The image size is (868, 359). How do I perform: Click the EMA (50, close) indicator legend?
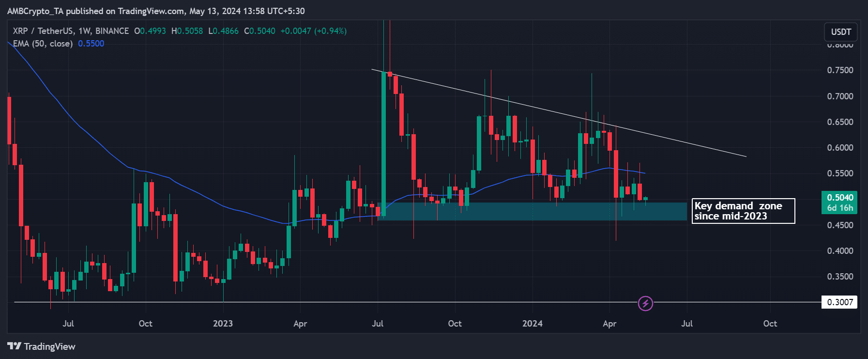[43, 44]
